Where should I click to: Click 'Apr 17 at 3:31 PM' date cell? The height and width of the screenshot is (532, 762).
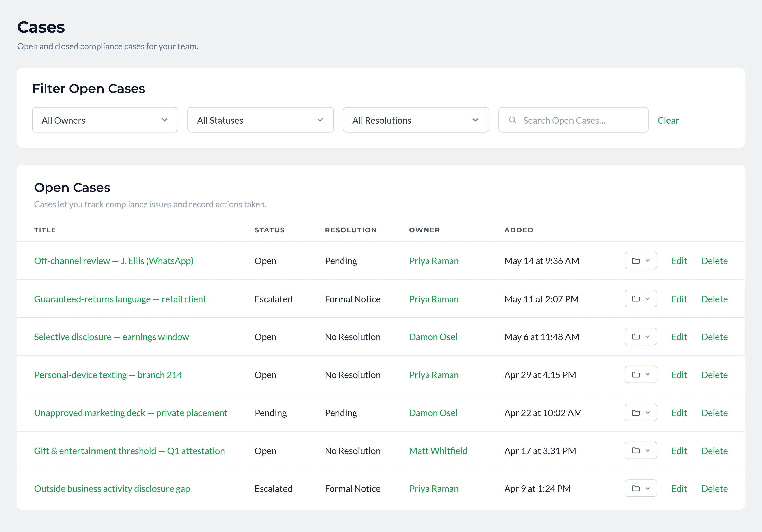click(x=540, y=451)
